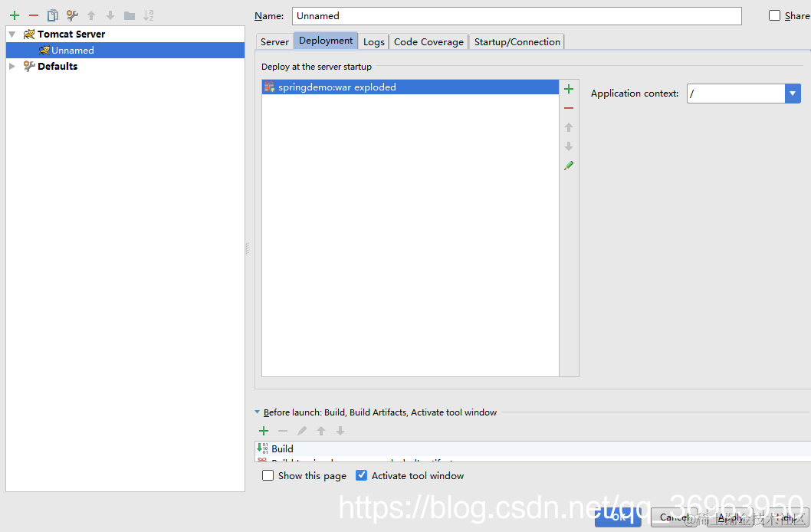Screen dimensions: 811x532
Task: Select Build task in before launch list
Action: point(533,448)
